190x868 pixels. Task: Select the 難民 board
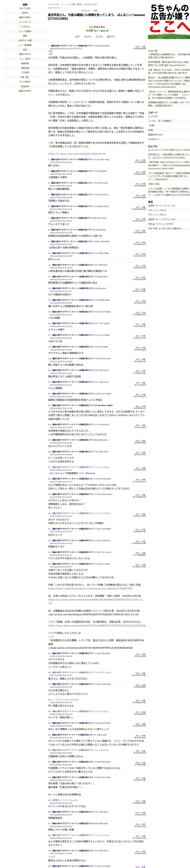tap(25, 36)
